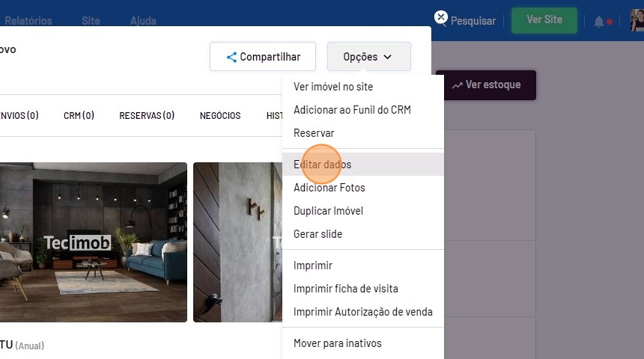
Task: Select Adicionar Fotos option
Action: pos(329,188)
